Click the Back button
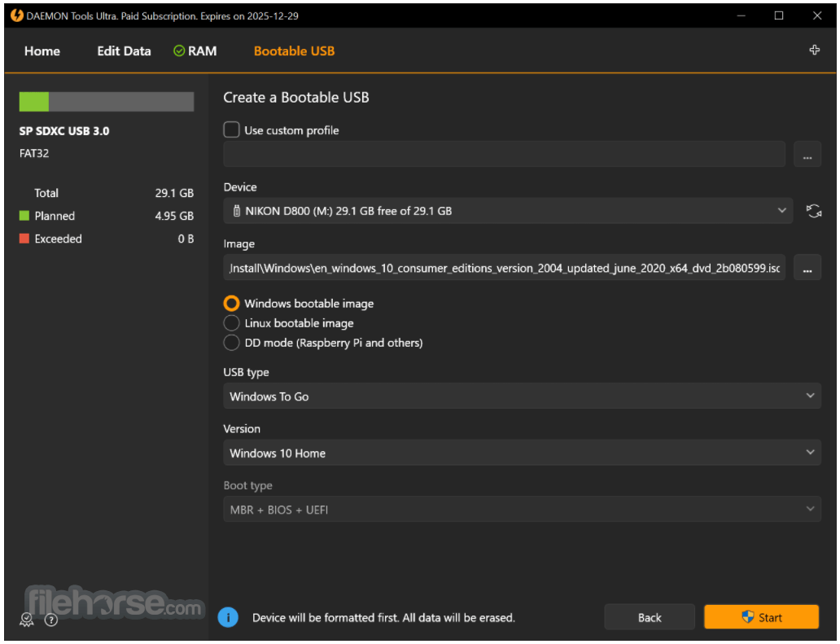This screenshot has width=840, height=644. 650,617
